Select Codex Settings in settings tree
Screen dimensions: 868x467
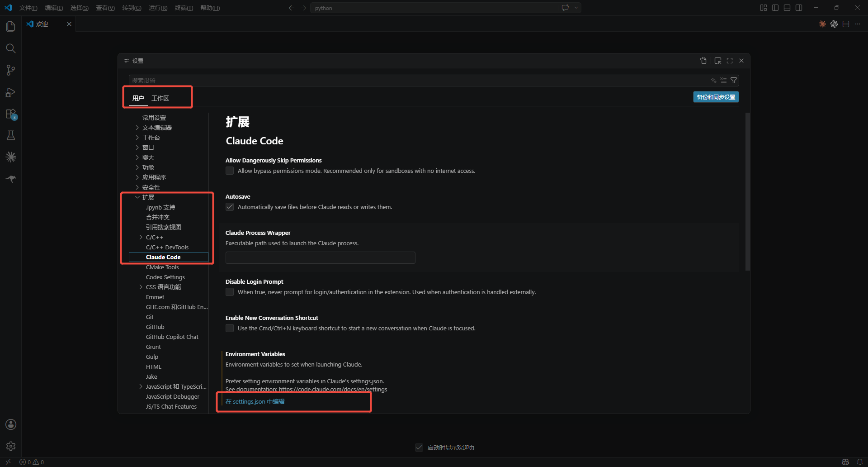click(165, 277)
